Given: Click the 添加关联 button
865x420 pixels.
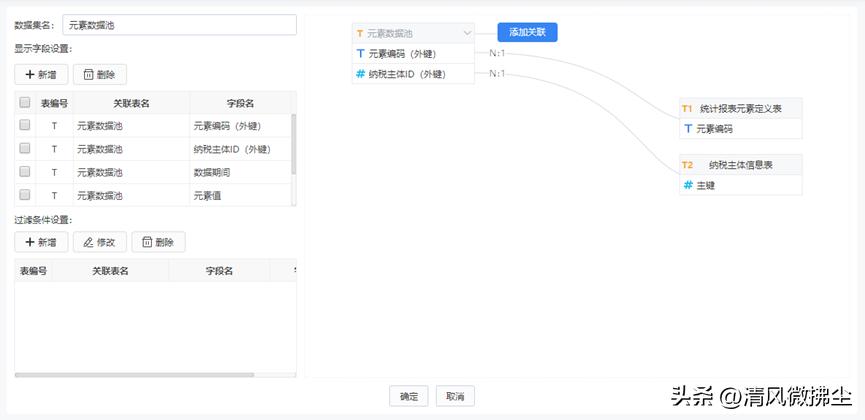Looking at the screenshot, I should [x=527, y=32].
